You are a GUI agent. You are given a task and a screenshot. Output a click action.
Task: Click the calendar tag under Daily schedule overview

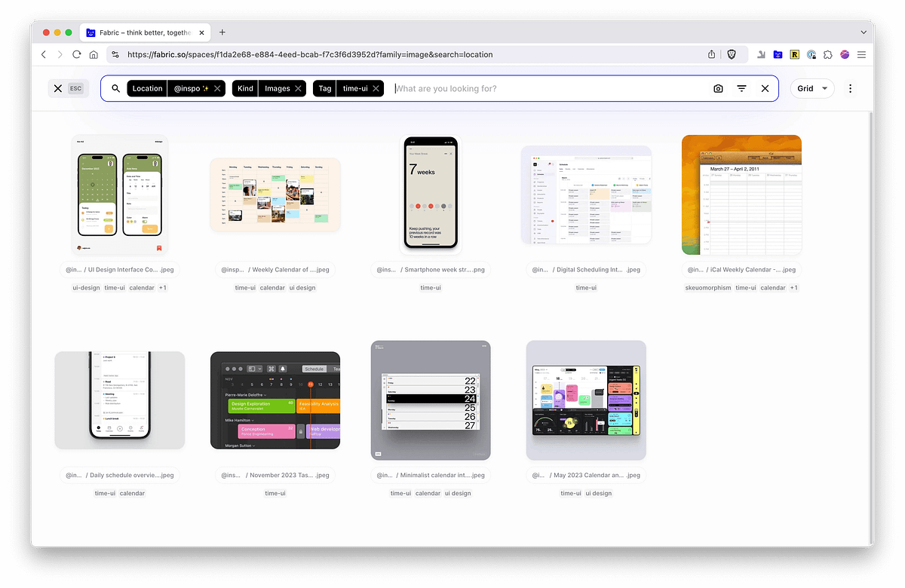pos(132,493)
